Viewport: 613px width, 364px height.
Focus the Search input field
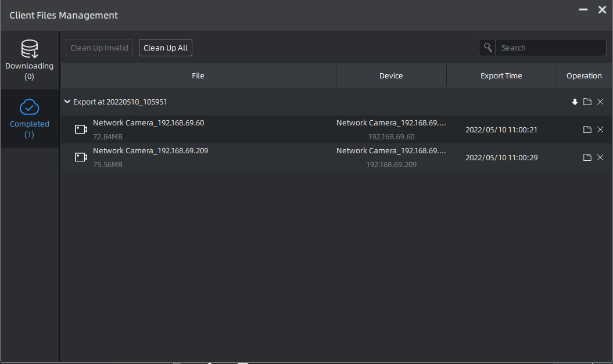549,48
